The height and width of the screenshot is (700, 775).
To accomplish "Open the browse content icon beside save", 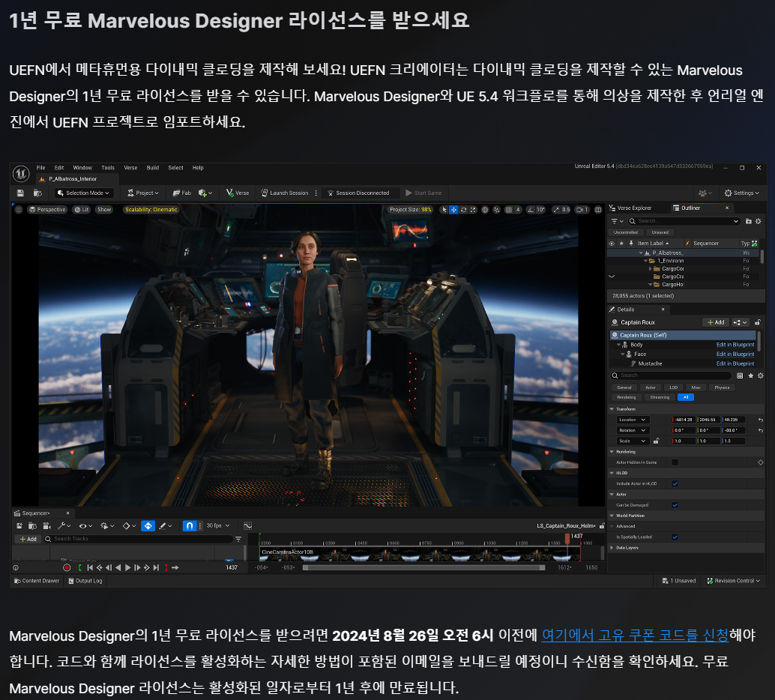I will coord(37,193).
